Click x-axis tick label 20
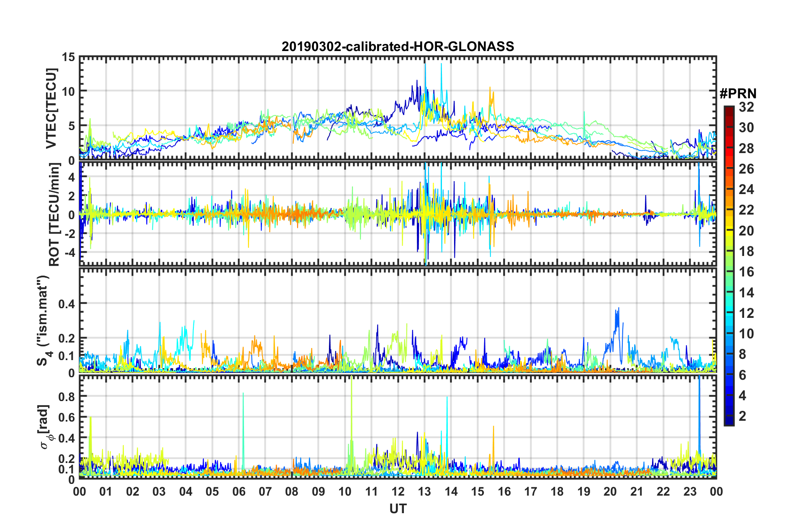796x532 pixels. tap(610, 491)
